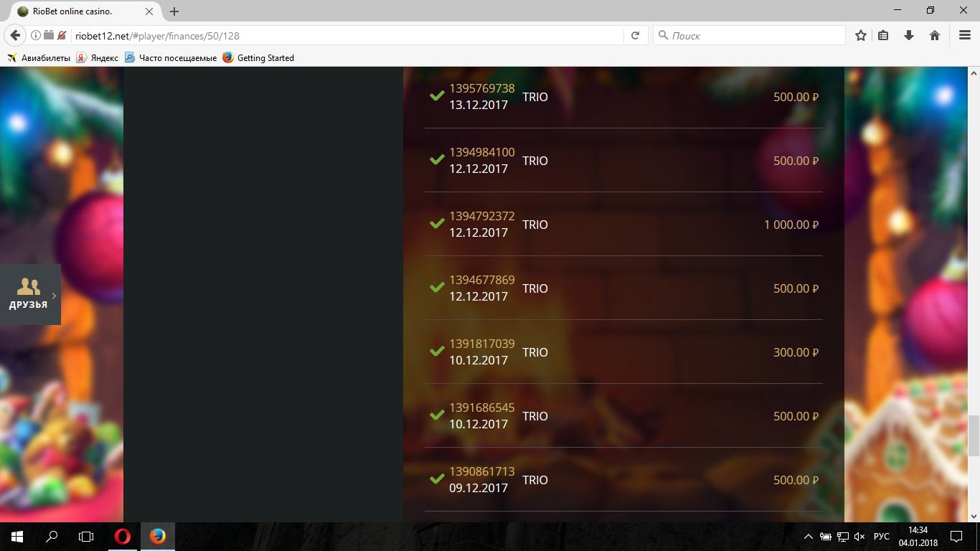Open Windows Task View icon

(x=86, y=537)
